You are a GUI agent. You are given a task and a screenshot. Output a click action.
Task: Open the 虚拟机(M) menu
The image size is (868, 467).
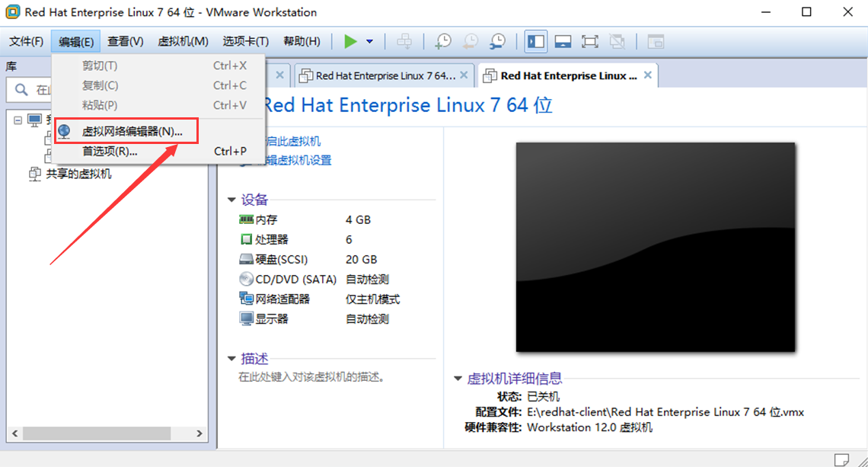[x=183, y=42]
